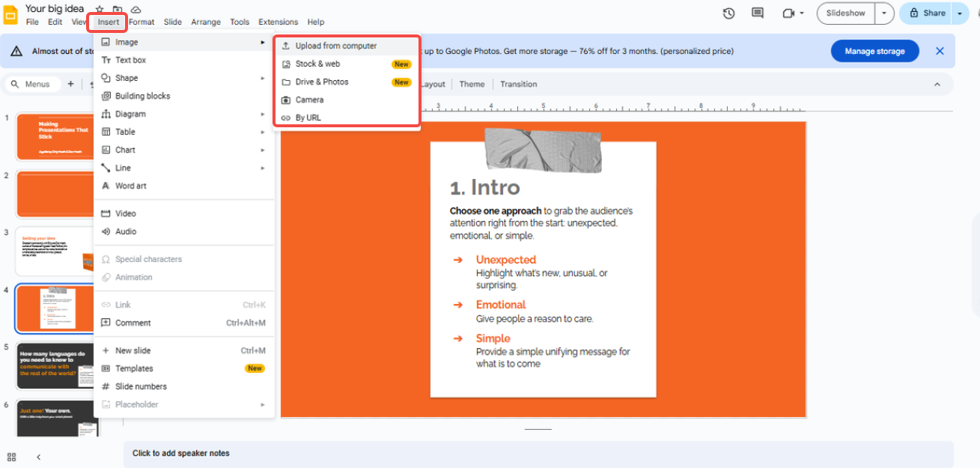Viewport: 980px width, 468px height.
Task: Switch to the Theme tab
Action: (x=472, y=84)
